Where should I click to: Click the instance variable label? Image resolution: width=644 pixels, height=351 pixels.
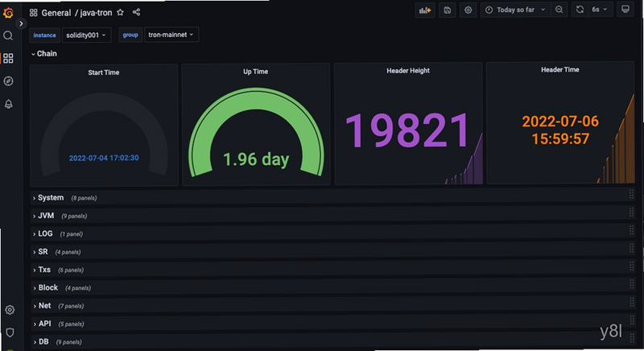(x=45, y=35)
